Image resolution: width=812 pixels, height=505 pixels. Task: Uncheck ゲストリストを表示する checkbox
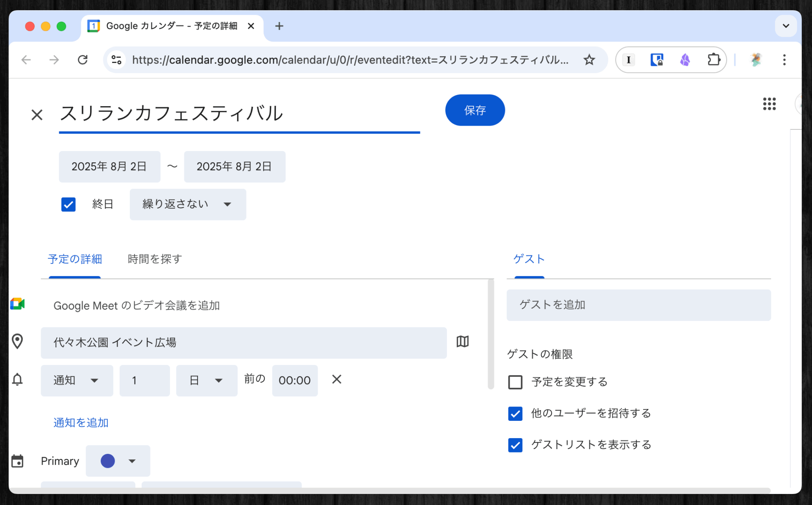[515, 445]
